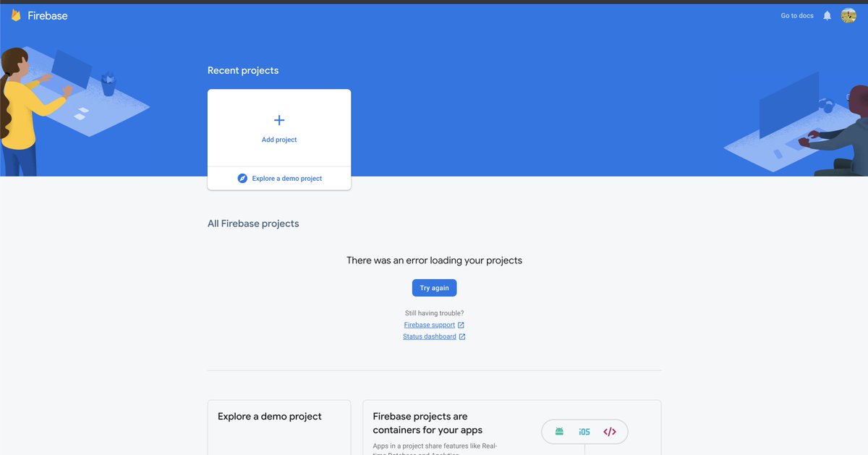Click the Try again button
This screenshot has height=455, width=868.
[x=435, y=288]
